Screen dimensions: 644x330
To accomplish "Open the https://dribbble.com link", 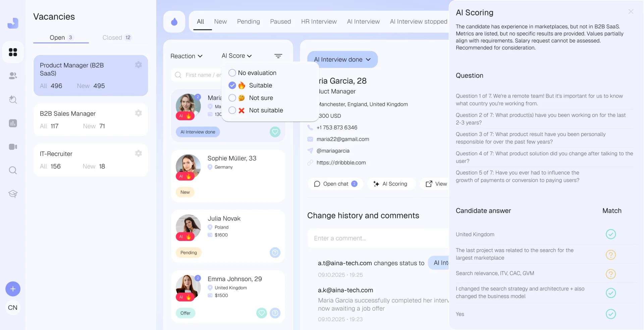I will tap(341, 162).
